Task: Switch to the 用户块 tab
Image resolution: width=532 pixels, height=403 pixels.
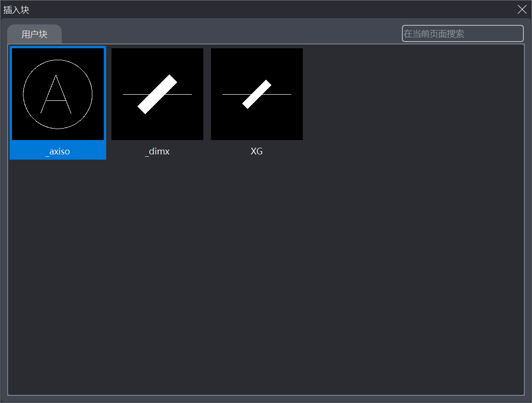Action: click(34, 34)
